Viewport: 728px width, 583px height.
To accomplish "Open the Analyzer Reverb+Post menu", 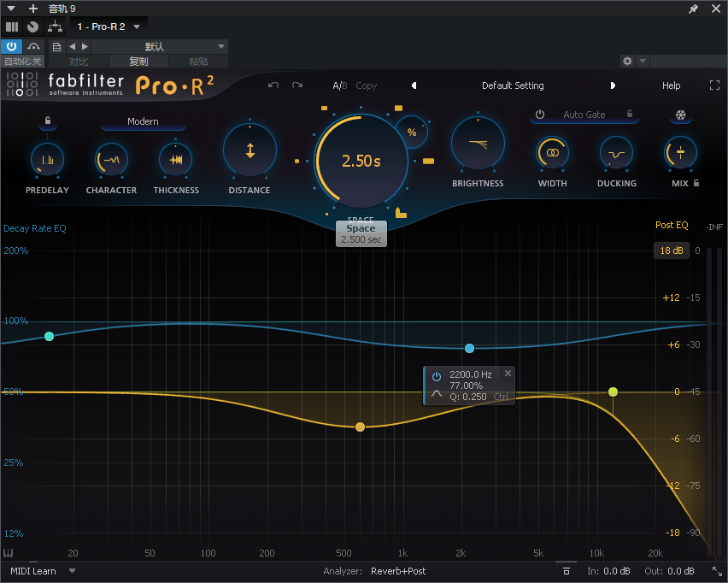I will pyautogui.click(x=398, y=571).
